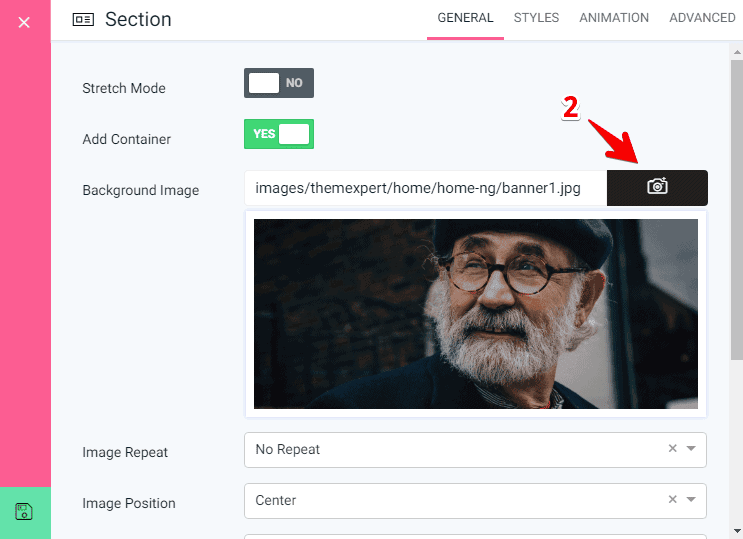The image size is (743, 539).
Task: Click the save disk icon at bottom left
Action: (x=24, y=512)
